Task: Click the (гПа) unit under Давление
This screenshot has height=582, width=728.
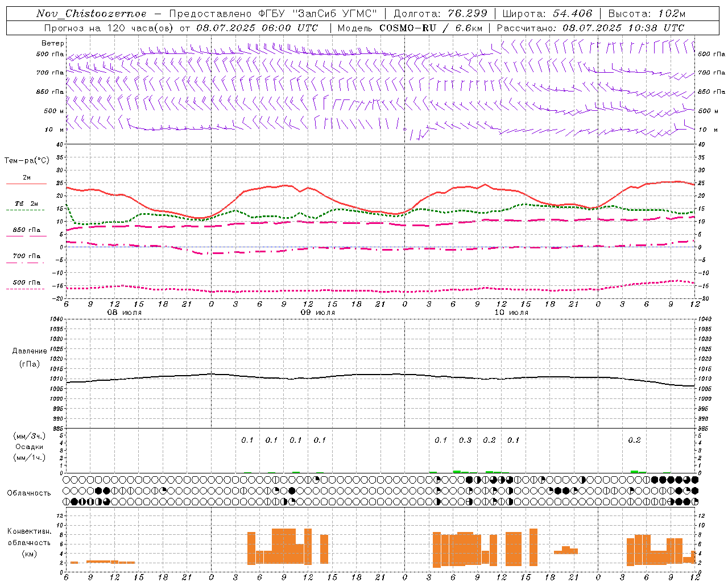Action: pos(30,364)
